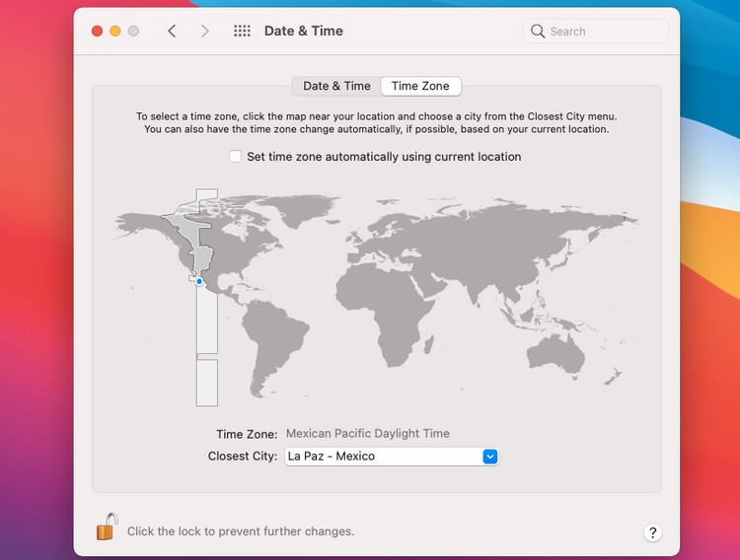
Task: Click the Mexican Pacific Daylight Time text
Action: [368, 433]
